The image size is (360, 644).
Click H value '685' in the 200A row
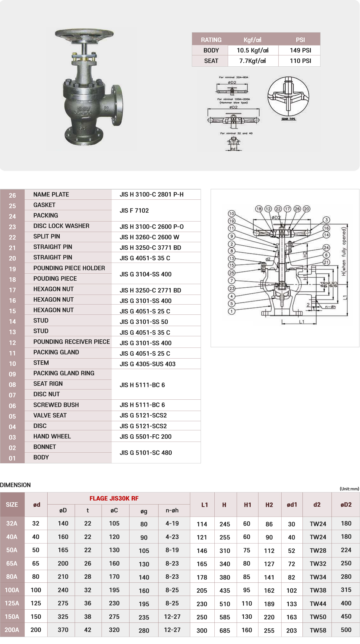[x=225, y=631]
